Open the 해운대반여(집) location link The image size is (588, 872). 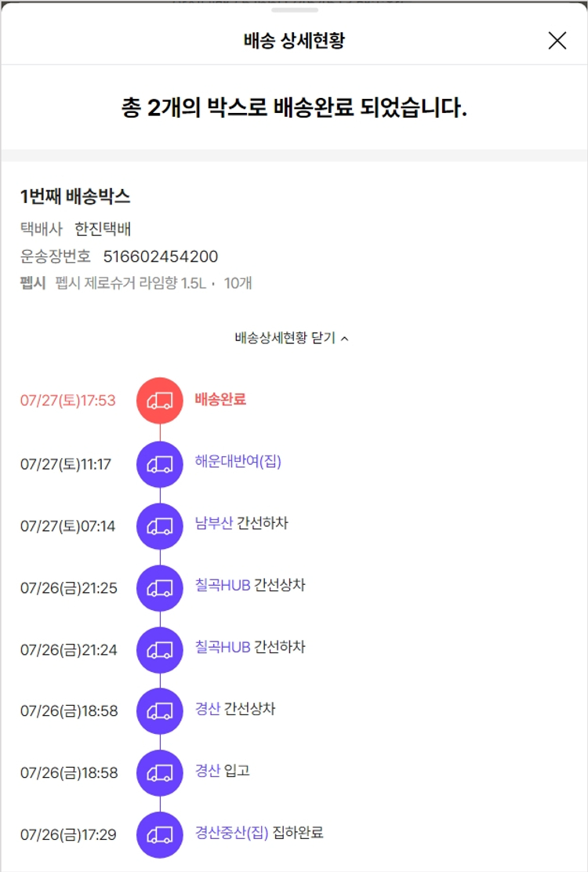pyautogui.click(x=238, y=462)
